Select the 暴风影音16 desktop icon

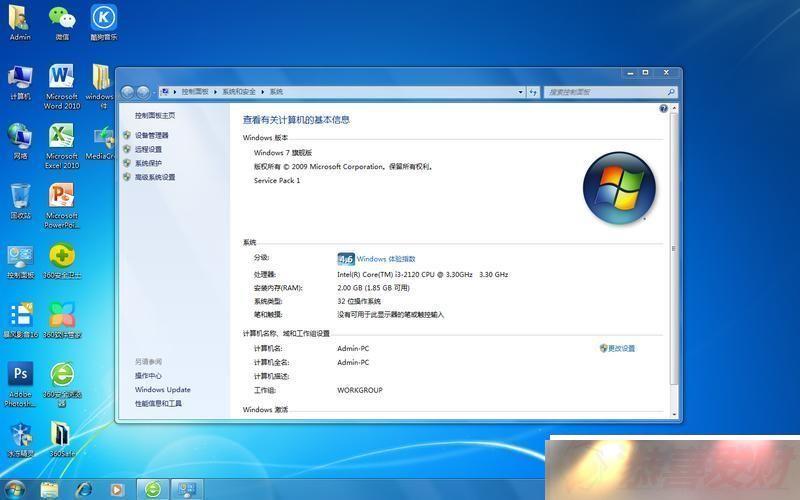coord(20,320)
